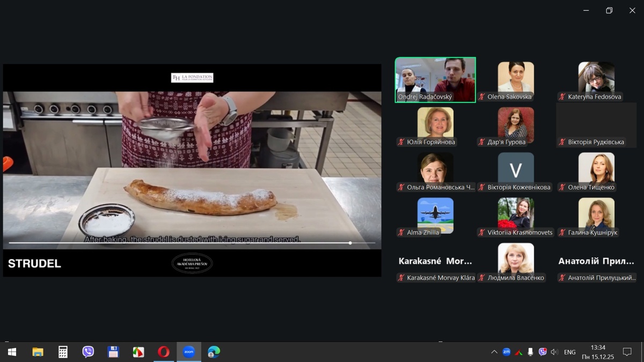Click the muted mic icon for Kateryna Fedosova
Viewport: 644px width, 362px height.
(562, 97)
